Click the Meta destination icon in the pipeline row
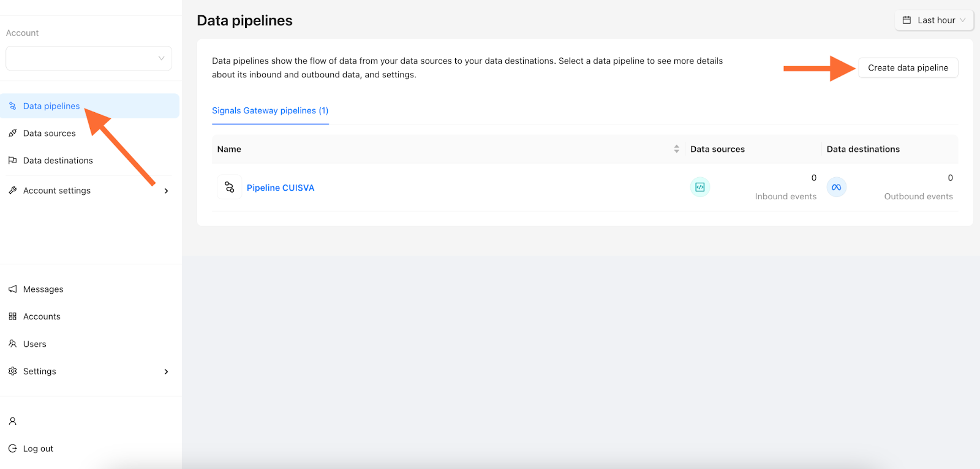The image size is (980, 469). [837, 187]
